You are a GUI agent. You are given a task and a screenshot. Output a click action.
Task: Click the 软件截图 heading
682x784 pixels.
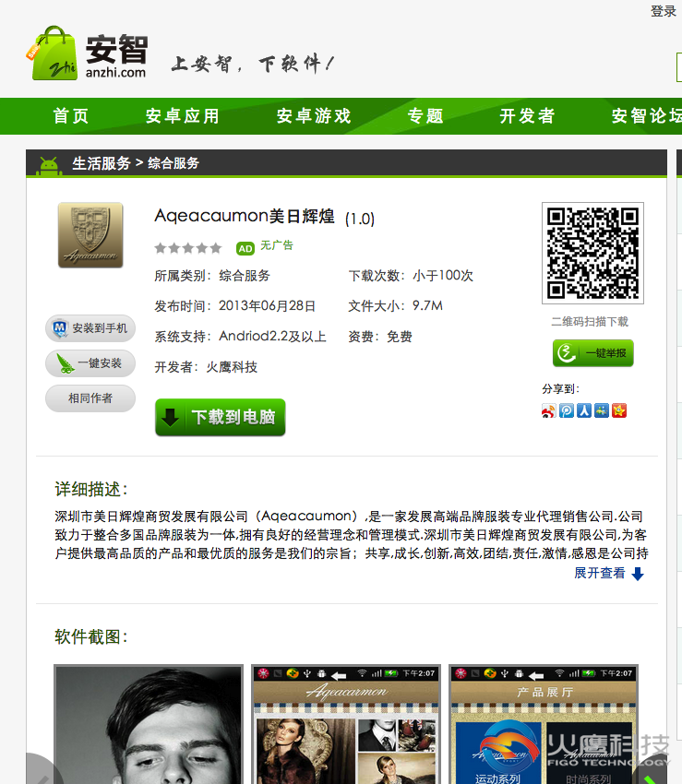(x=91, y=637)
